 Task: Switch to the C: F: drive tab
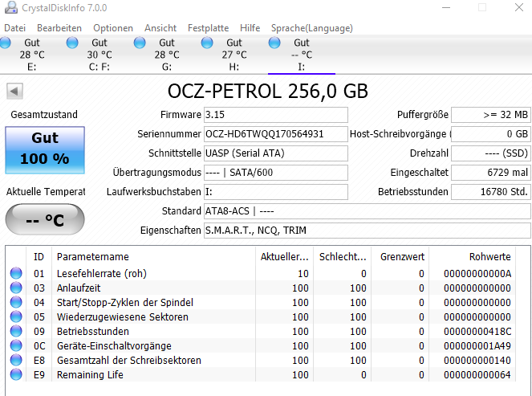coord(99,55)
